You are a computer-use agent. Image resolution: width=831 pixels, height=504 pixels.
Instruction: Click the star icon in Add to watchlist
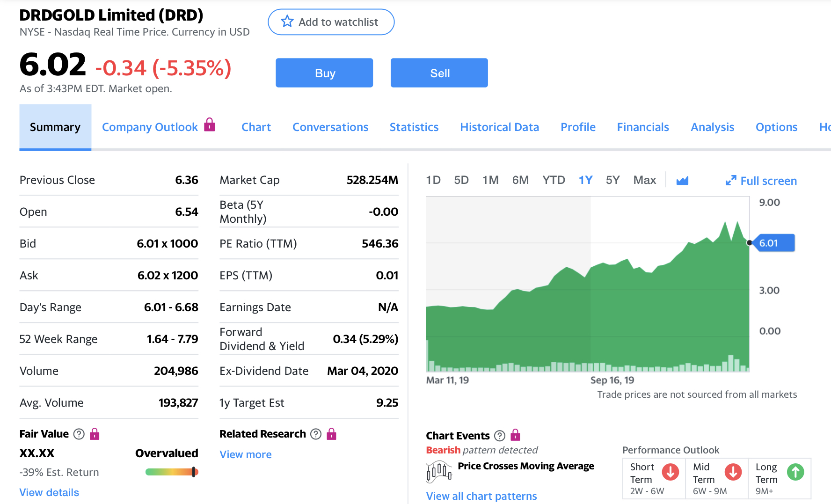287,22
